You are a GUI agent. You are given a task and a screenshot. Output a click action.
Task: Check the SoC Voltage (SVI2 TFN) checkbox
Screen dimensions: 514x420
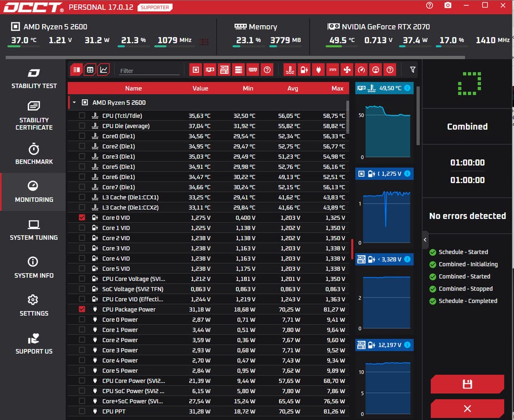pos(82,289)
